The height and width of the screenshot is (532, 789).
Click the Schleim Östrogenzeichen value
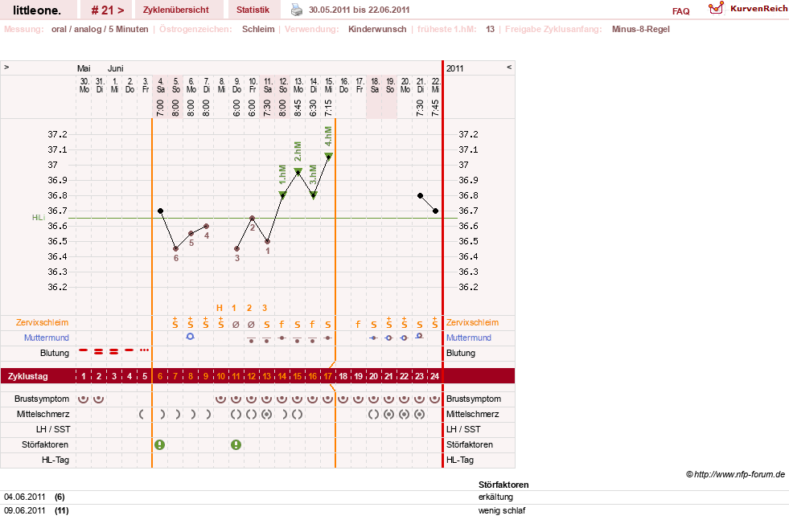(258, 29)
